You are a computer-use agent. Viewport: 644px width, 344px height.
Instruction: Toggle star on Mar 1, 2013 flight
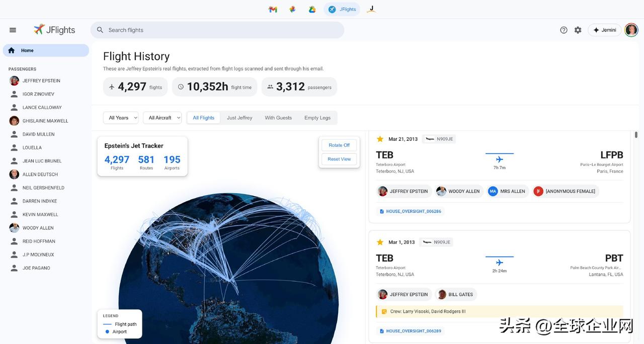(380, 242)
